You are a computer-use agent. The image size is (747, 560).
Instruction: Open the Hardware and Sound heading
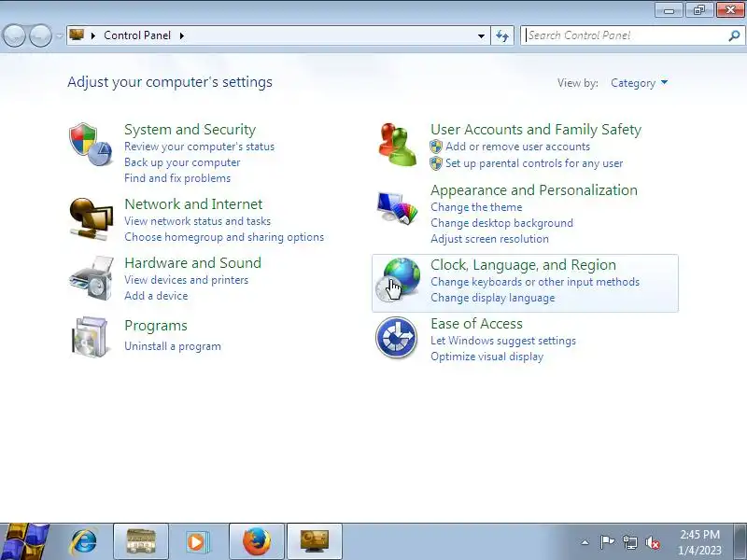tap(193, 263)
